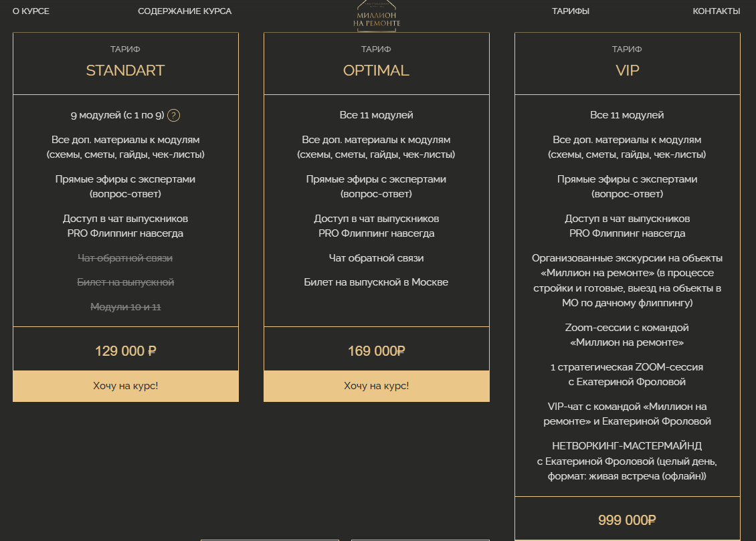The height and width of the screenshot is (541, 756).
Task: Go to СОДЕРЖАНИЕ КУРСА section
Action: (x=185, y=11)
